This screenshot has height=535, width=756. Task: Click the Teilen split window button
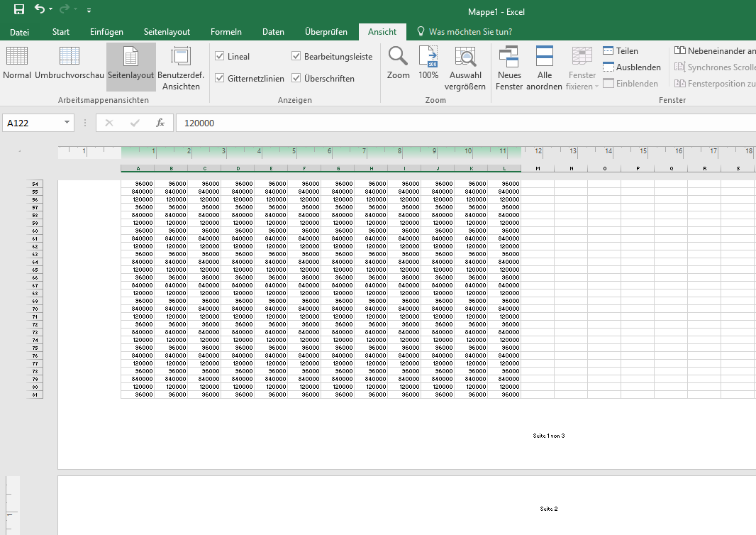click(621, 51)
